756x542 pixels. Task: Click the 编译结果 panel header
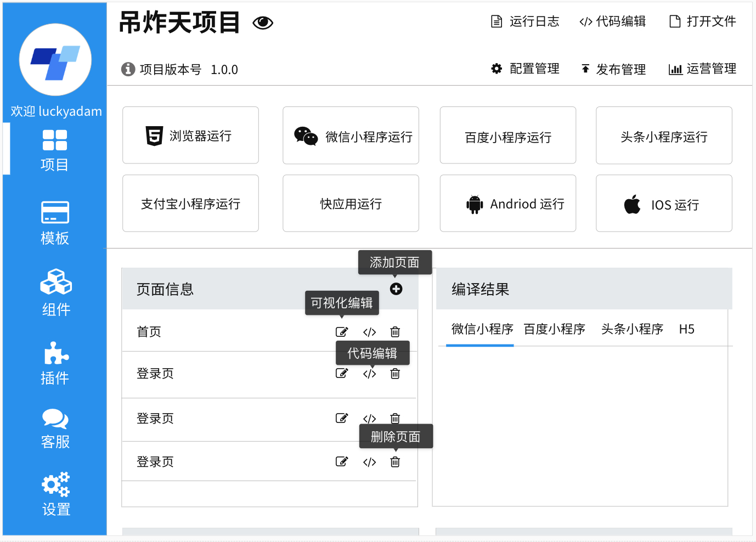click(x=584, y=289)
